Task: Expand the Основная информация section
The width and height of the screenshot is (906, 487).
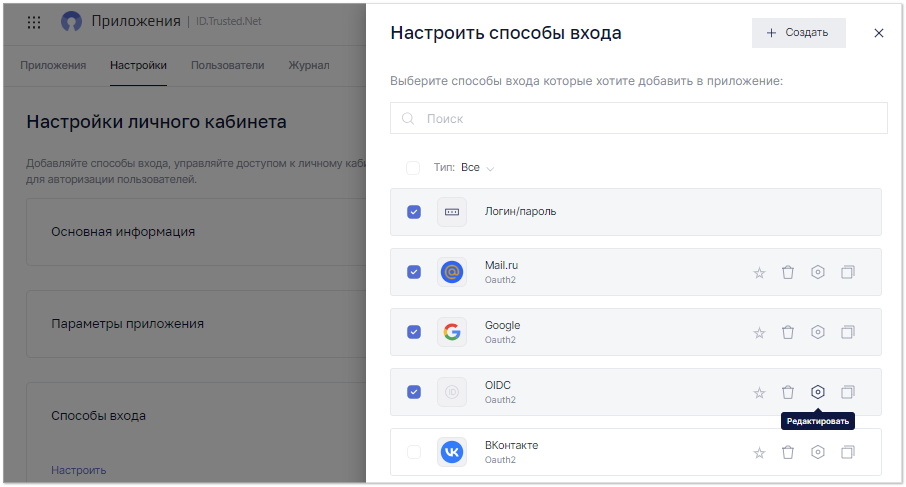Action: click(196, 232)
